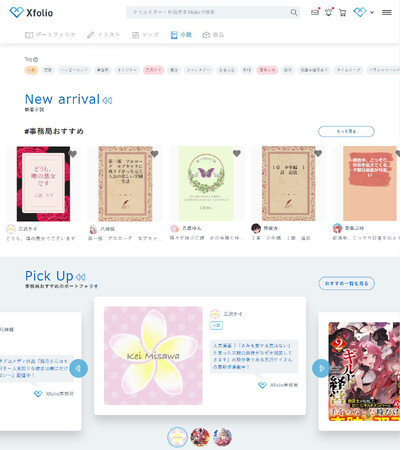Select the first carousel avatar indicator with flower

click(178, 437)
